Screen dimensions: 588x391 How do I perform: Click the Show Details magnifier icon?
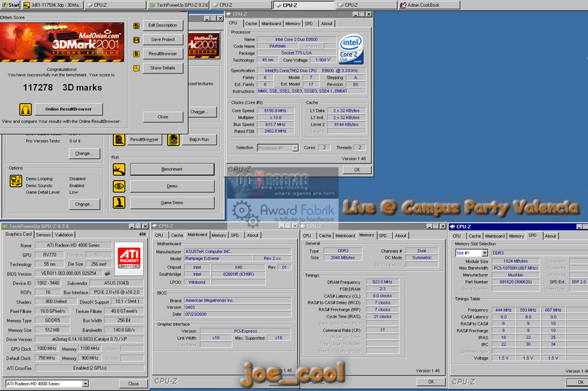pyautogui.click(x=136, y=68)
